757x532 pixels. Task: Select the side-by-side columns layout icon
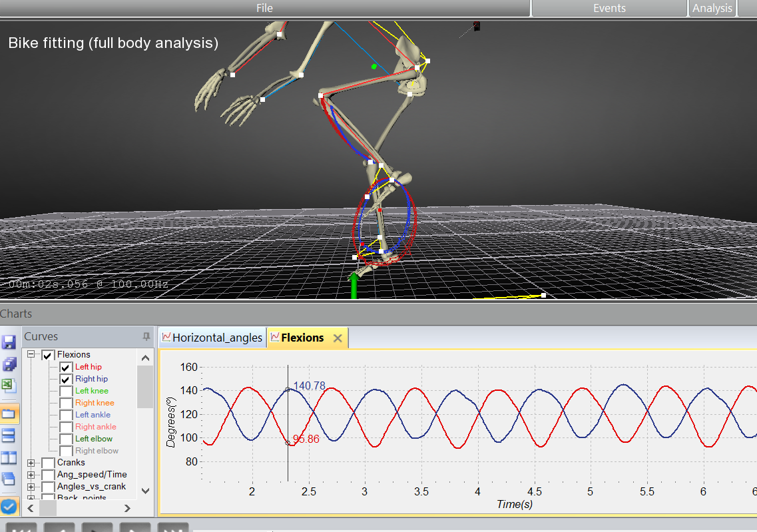9,458
